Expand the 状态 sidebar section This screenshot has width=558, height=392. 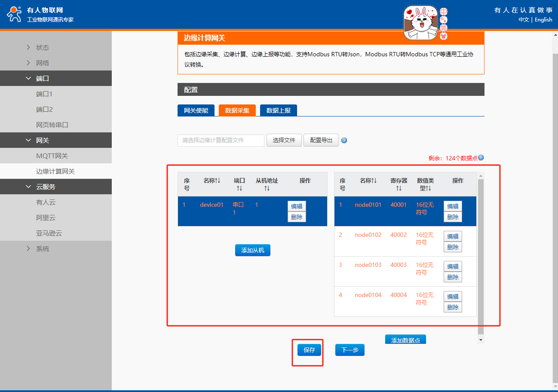click(43, 47)
